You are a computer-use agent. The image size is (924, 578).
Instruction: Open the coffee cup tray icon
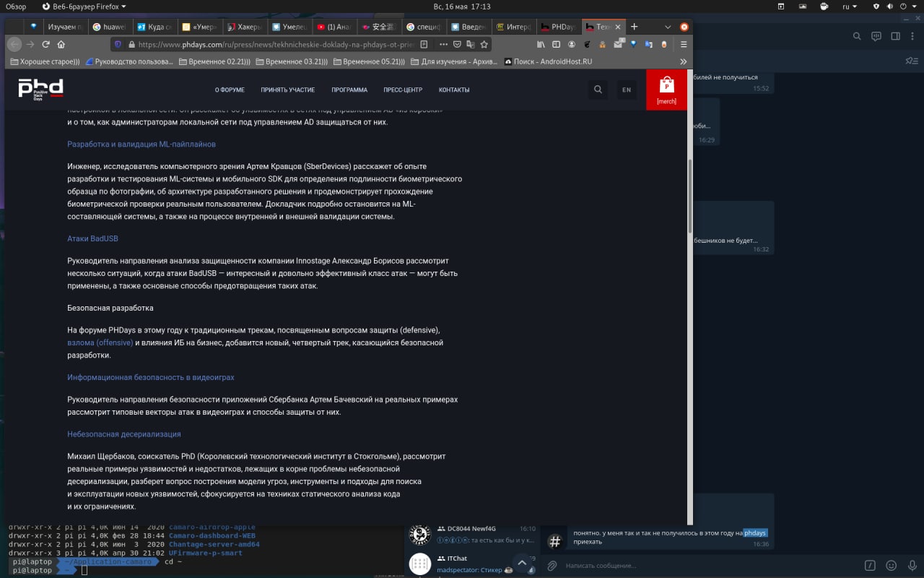(x=824, y=7)
